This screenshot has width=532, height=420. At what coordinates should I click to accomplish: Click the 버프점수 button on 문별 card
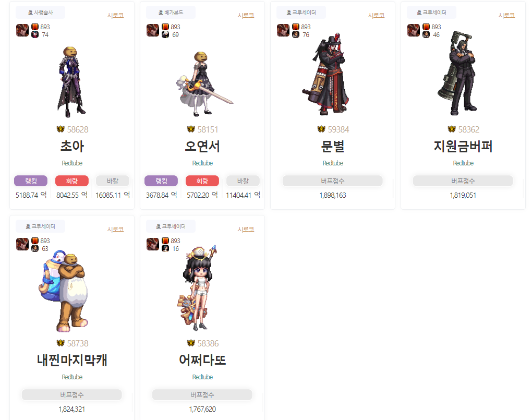tap(333, 181)
